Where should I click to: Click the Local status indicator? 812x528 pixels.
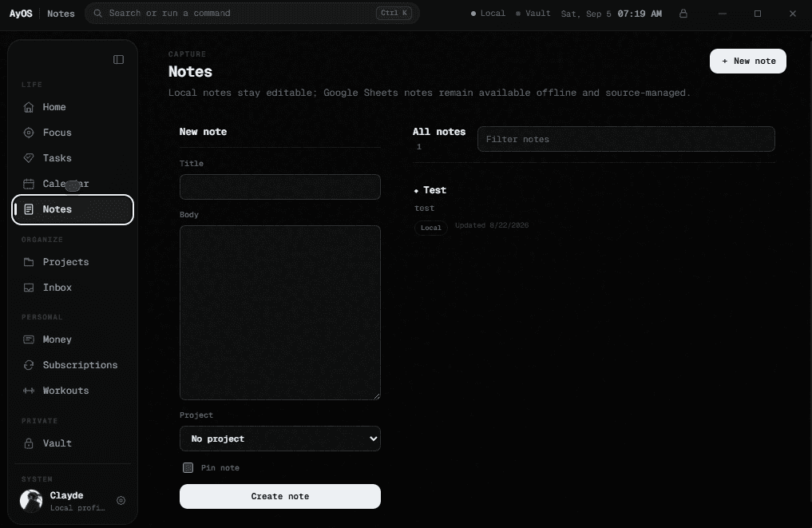(x=488, y=14)
